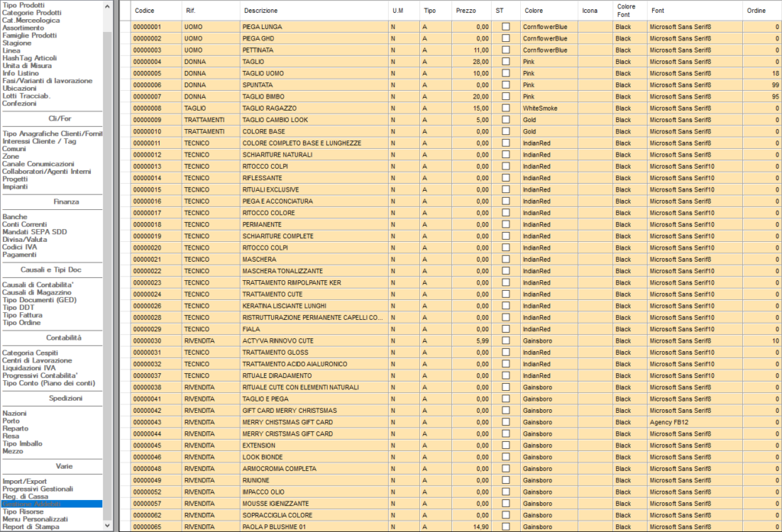Check the ST box for PERMANENTE
The image size is (782, 532).
(506, 224)
